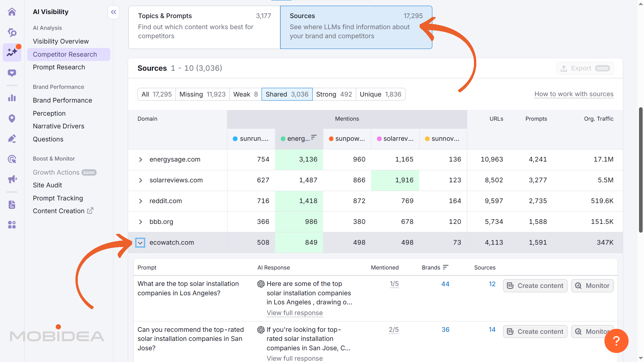Image resolution: width=644 pixels, height=362 pixels.
Task: Click the pencil content writing icon
Action: [x=12, y=138]
